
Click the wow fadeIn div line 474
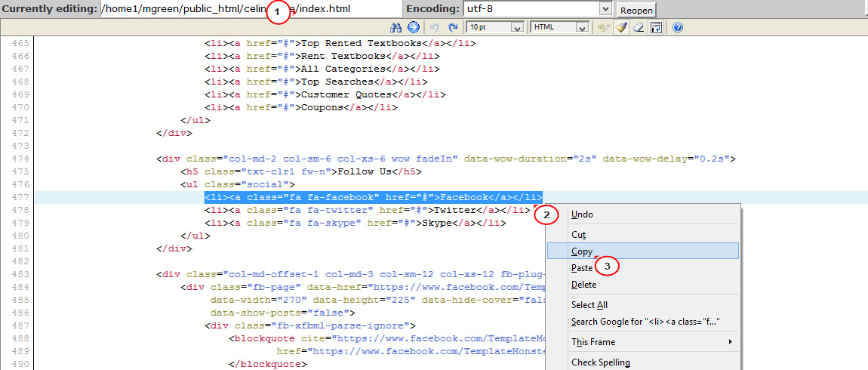(x=445, y=159)
